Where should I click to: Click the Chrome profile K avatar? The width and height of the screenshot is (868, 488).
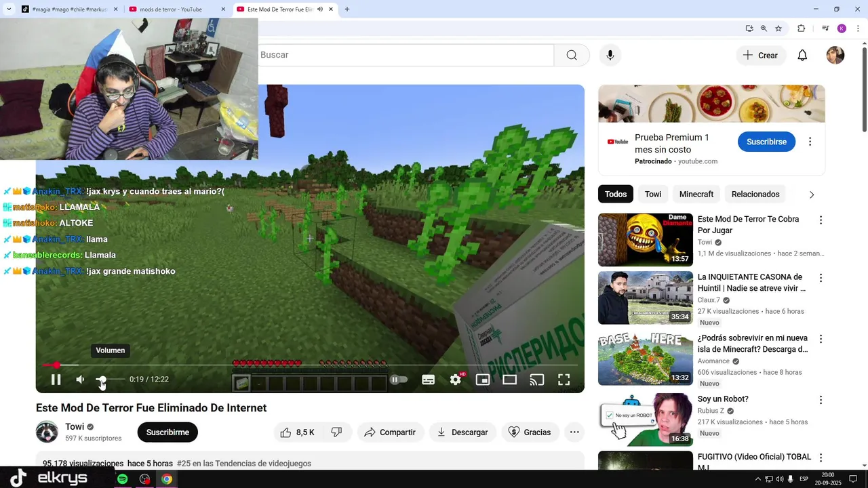click(x=842, y=28)
